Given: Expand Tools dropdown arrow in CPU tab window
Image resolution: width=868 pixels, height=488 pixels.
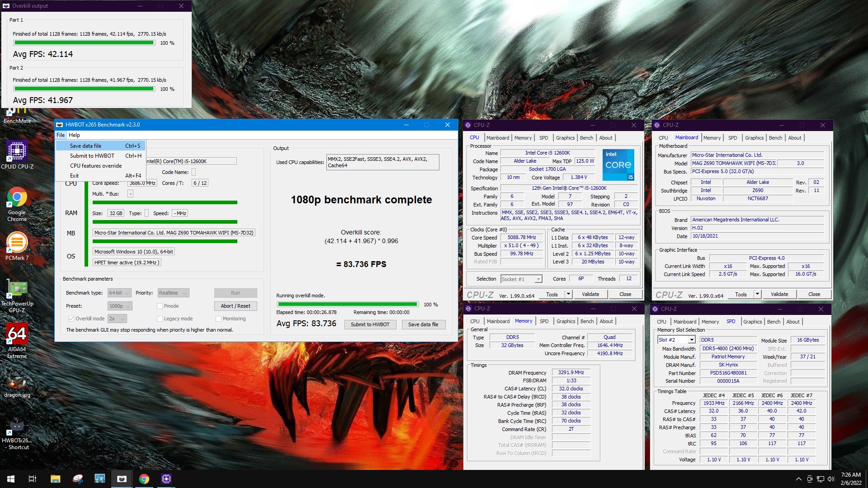Looking at the screenshot, I should click(568, 294).
